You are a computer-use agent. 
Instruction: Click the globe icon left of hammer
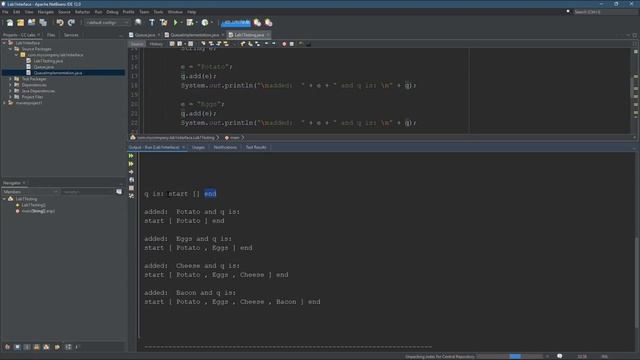[x=138, y=23]
